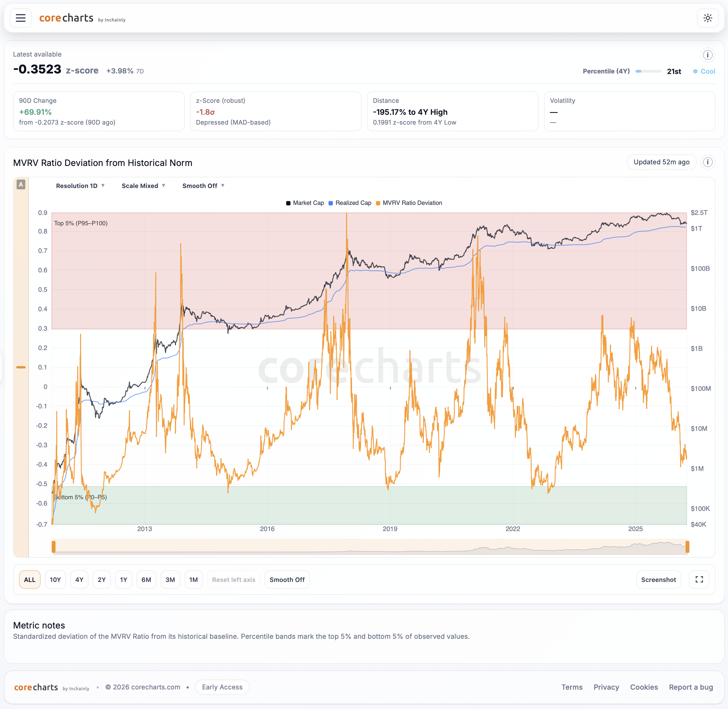Click the Updated 52m ago badge
The image size is (728, 709).
tap(661, 162)
